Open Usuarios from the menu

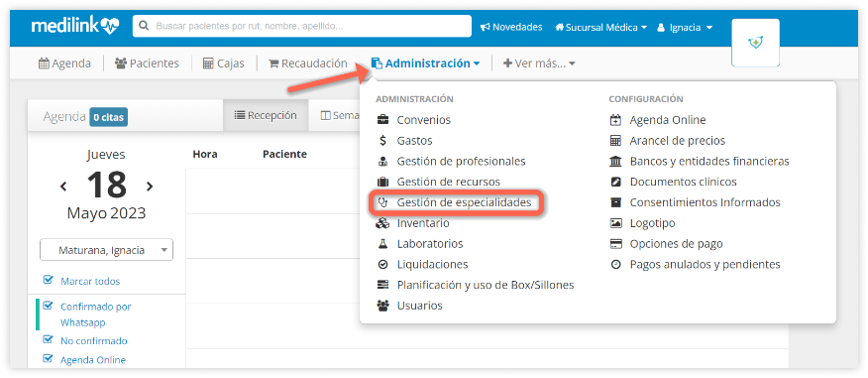click(419, 306)
